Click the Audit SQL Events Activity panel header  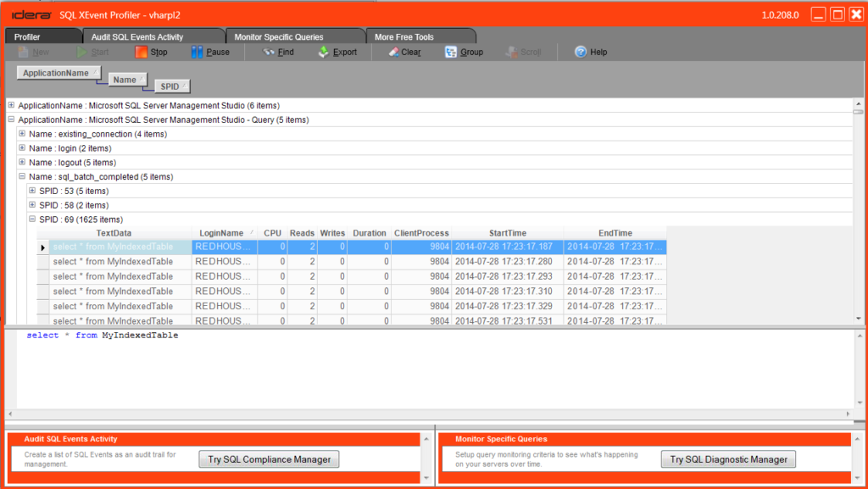214,439
